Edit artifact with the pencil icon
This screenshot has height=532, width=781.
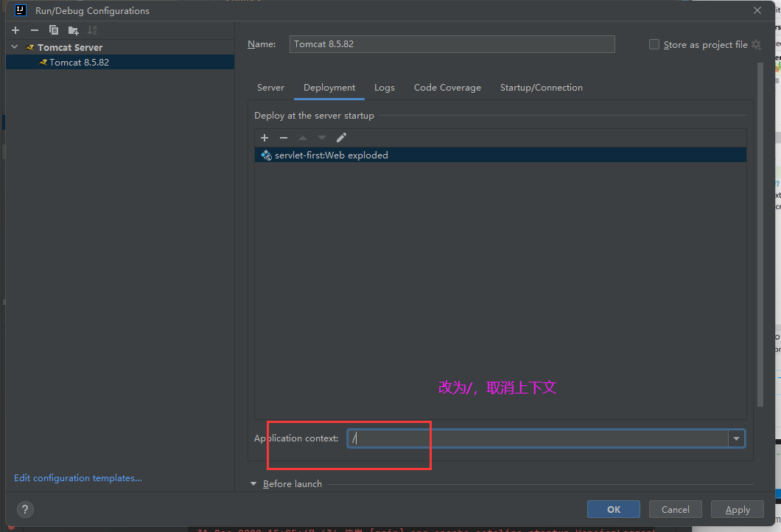(341, 138)
